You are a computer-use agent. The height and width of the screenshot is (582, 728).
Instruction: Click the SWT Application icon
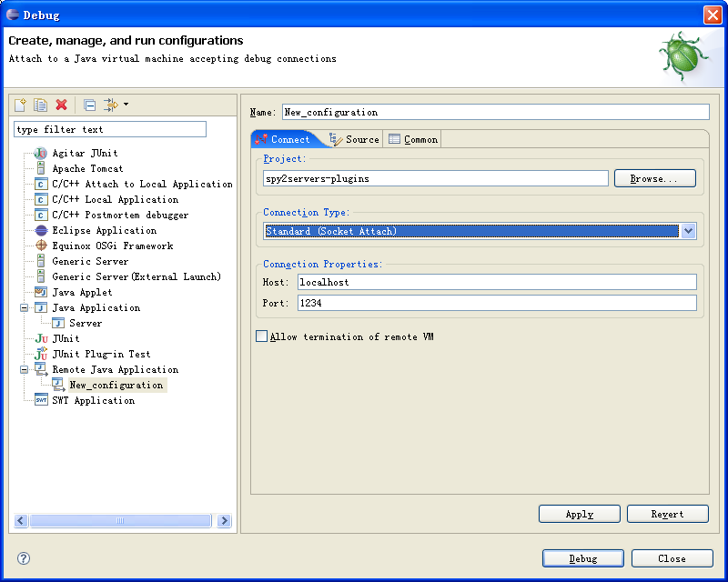41,400
